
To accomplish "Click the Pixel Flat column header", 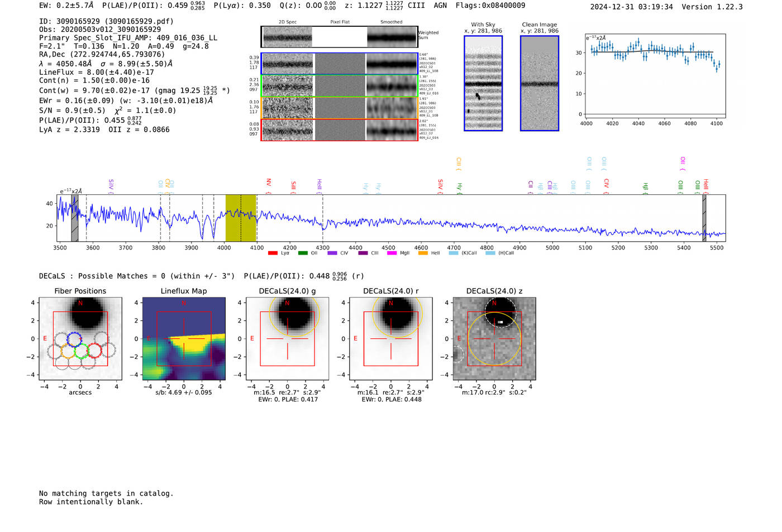I will click(x=340, y=22).
